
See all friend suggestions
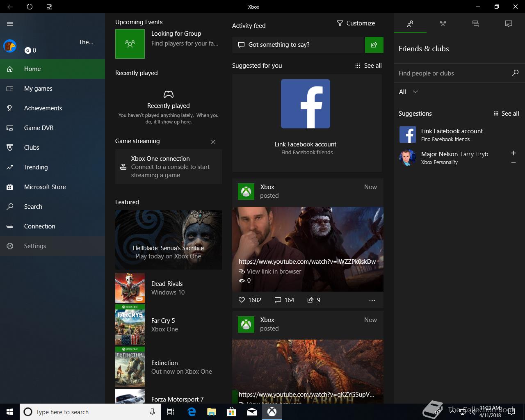[506, 114]
